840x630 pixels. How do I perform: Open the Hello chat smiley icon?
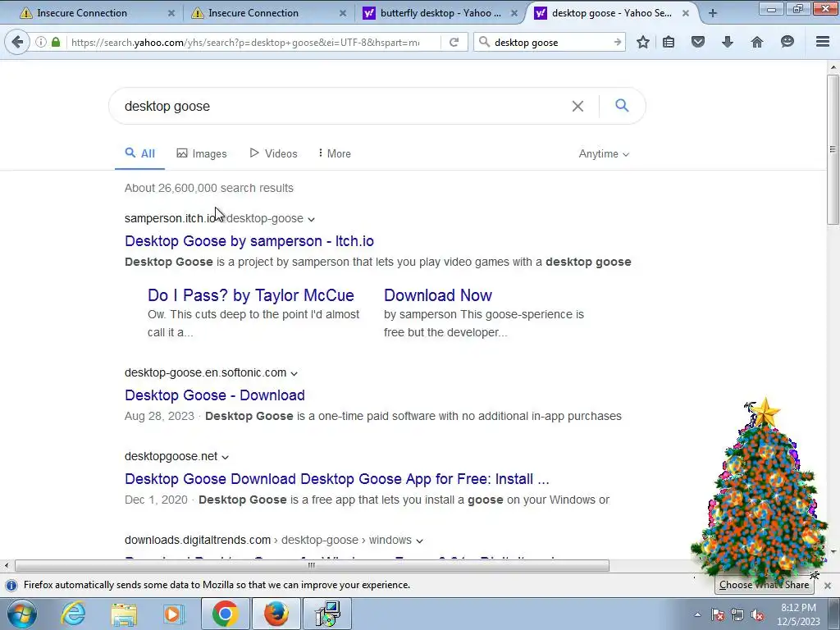tap(787, 42)
